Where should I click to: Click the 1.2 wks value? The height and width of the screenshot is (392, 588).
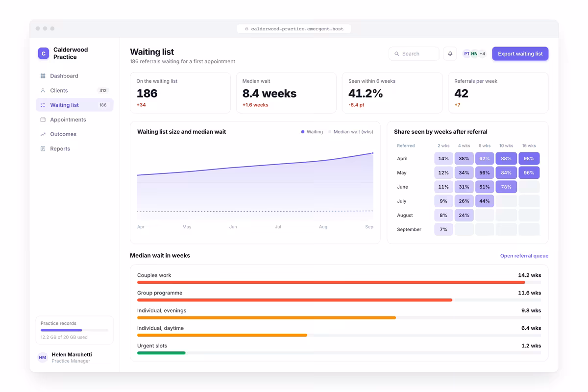pyautogui.click(x=531, y=346)
